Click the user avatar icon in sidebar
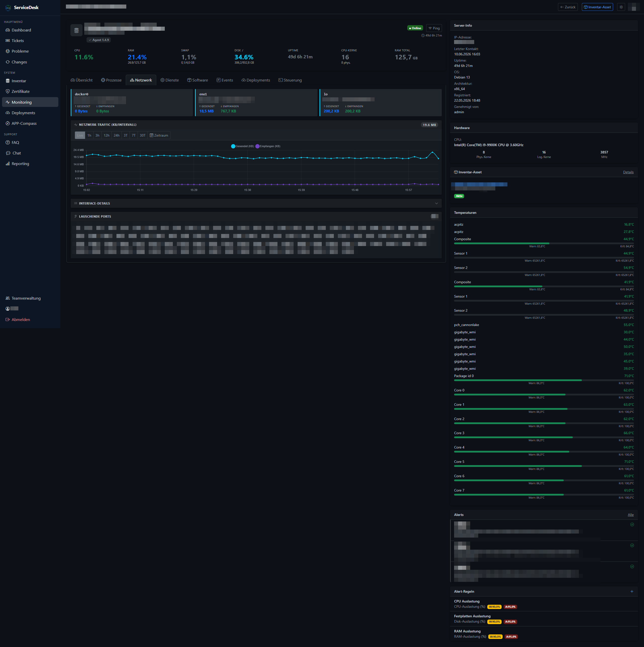644x647 pixels. 8,309
